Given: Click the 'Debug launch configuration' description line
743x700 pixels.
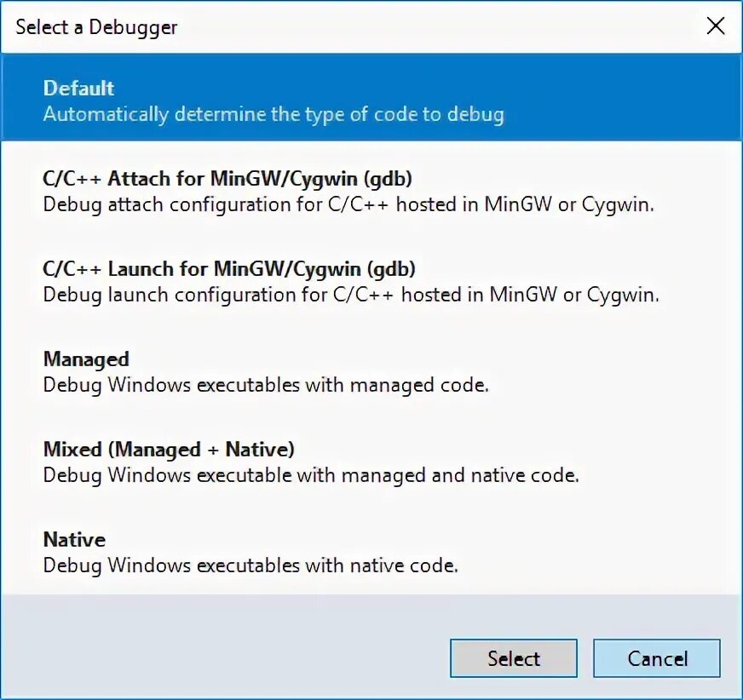Looking at the screenshot, I should [x=351, y=295].
